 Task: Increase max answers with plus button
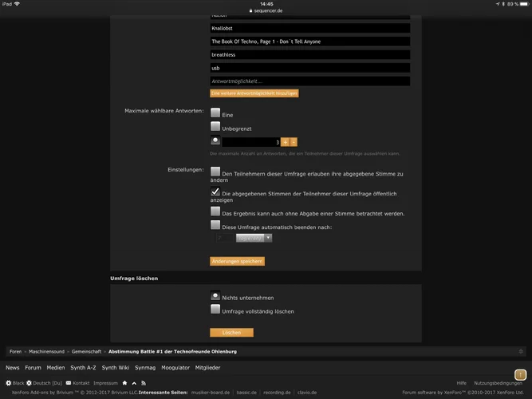286,142
